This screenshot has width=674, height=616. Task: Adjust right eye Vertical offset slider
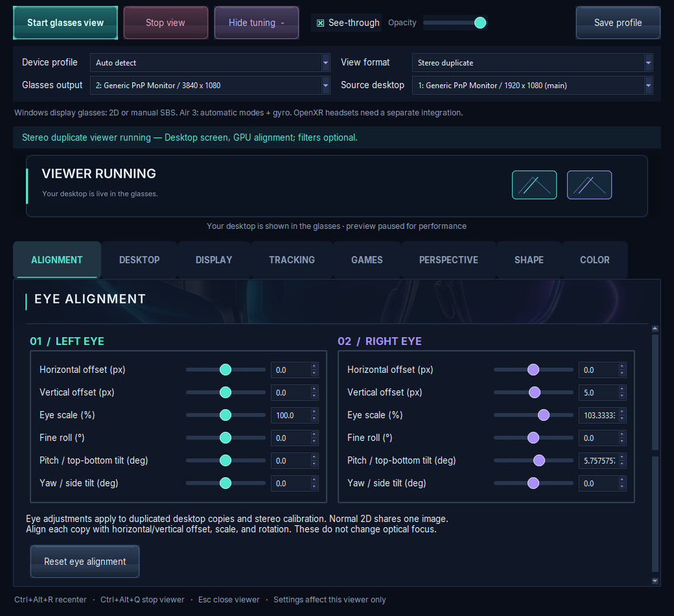533,392
